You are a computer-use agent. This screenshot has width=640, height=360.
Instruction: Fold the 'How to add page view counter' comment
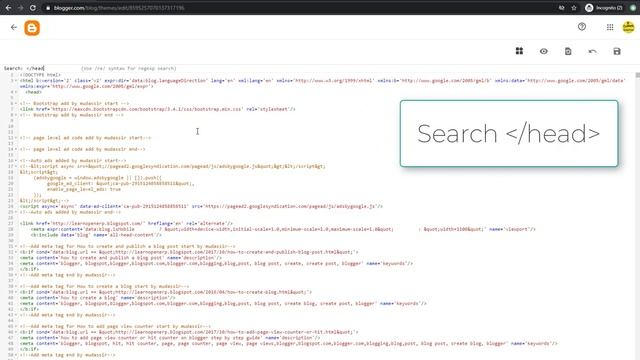click(x=16, y=327)
